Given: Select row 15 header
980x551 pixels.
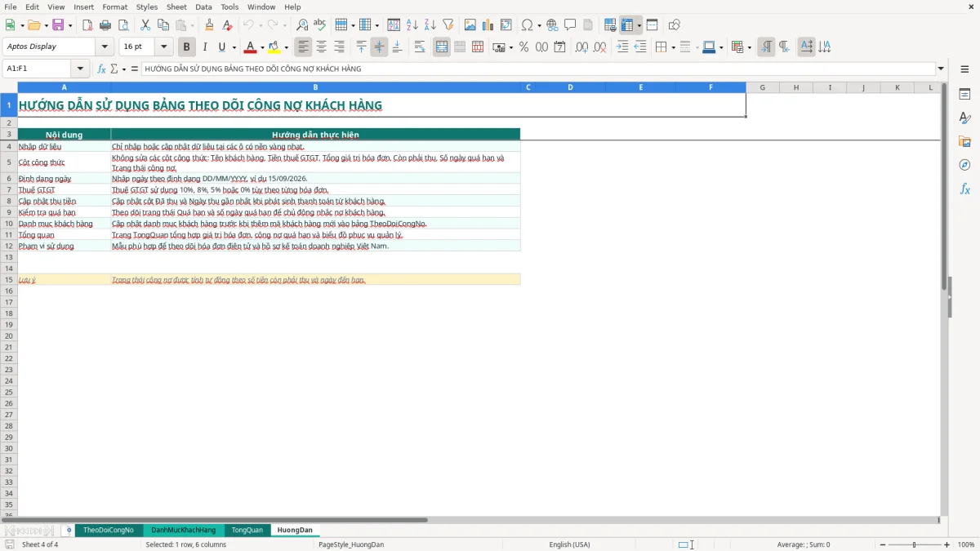Looking at the screenshot, I should point(9,279).
